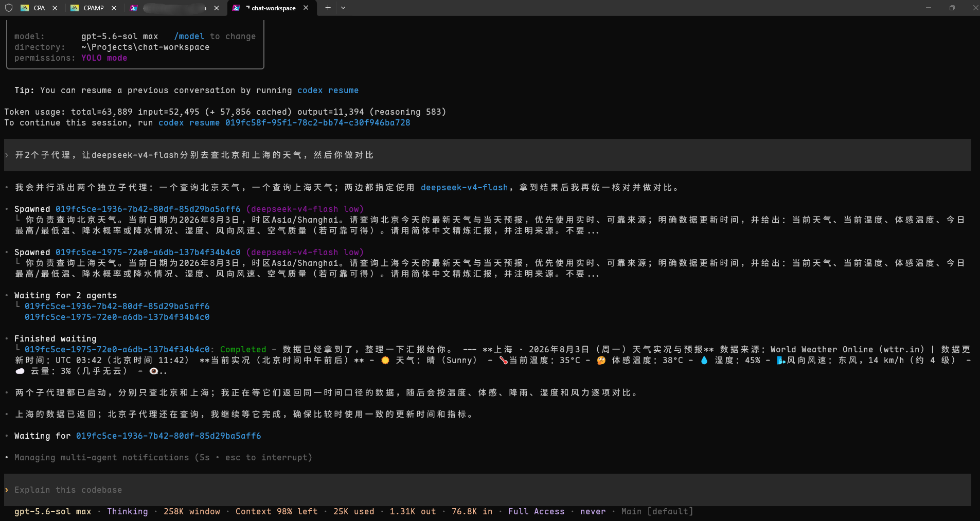Open a new tab with the plus icon
980x521 pixels.
pos(328,8)
